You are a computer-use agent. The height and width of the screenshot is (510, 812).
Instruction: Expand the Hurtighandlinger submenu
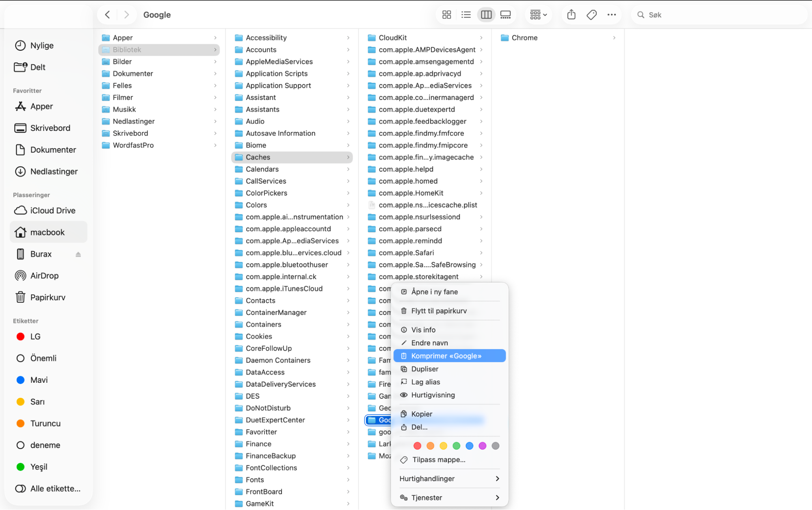pyautogui.click(x=449, y=479)
